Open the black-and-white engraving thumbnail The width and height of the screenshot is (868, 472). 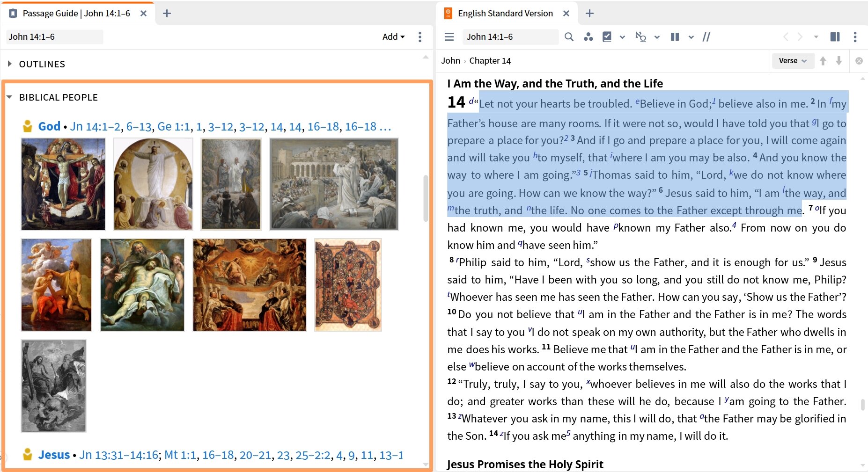53,386
